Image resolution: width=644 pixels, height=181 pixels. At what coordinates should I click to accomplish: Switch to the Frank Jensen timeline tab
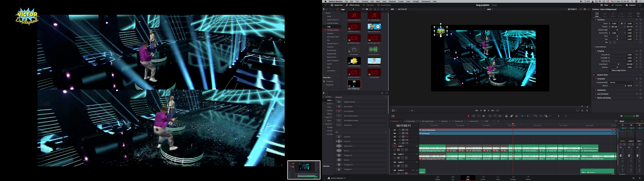click(x=410, y=121)
